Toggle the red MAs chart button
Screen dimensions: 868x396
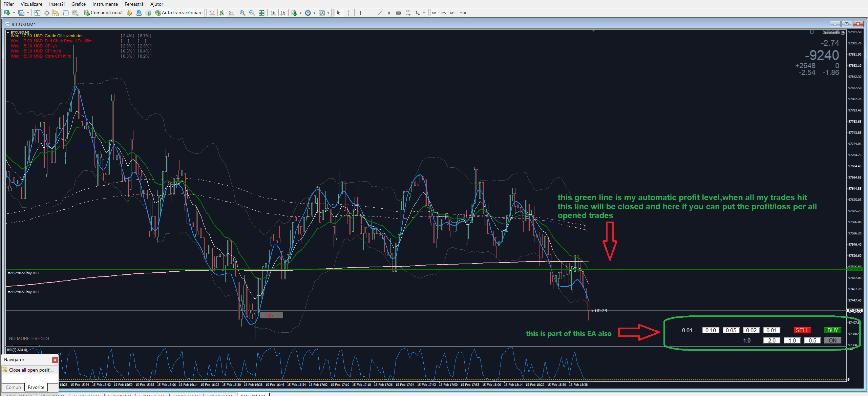pos(271,315)
